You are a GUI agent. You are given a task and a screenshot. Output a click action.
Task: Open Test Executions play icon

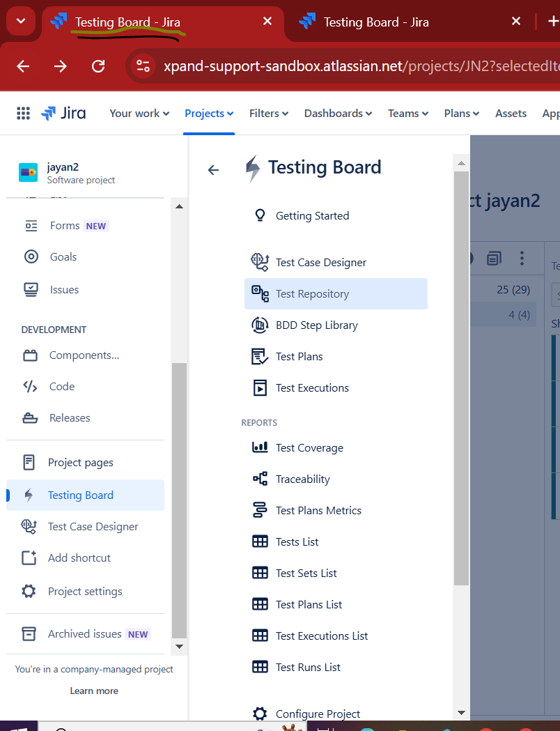click(x=260, y=387)
